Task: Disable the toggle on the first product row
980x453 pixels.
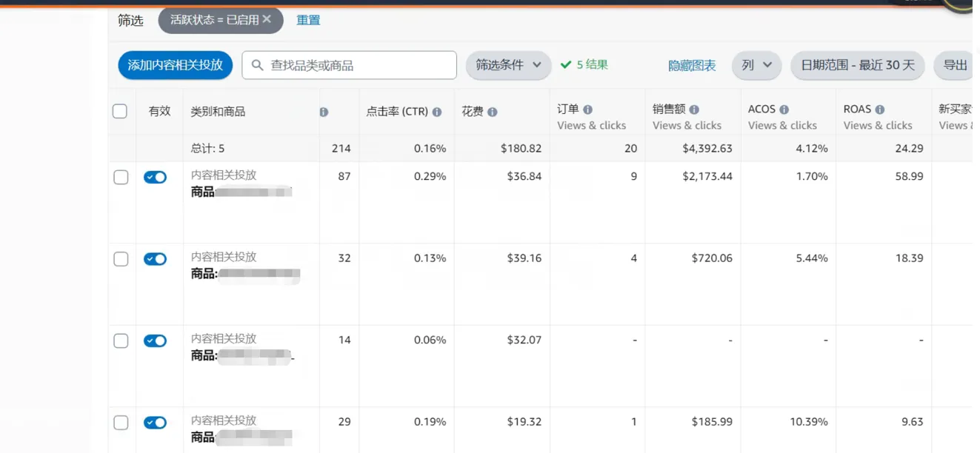Action: [156, 176]
